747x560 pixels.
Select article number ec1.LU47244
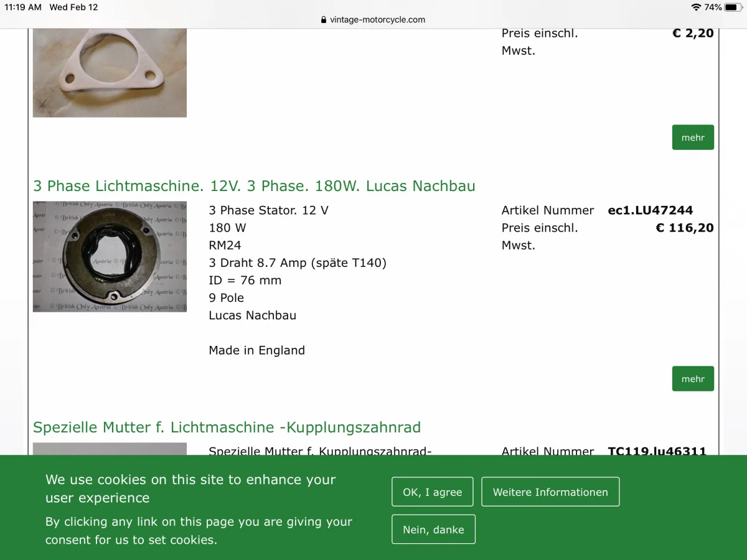(x=651, y=210)
